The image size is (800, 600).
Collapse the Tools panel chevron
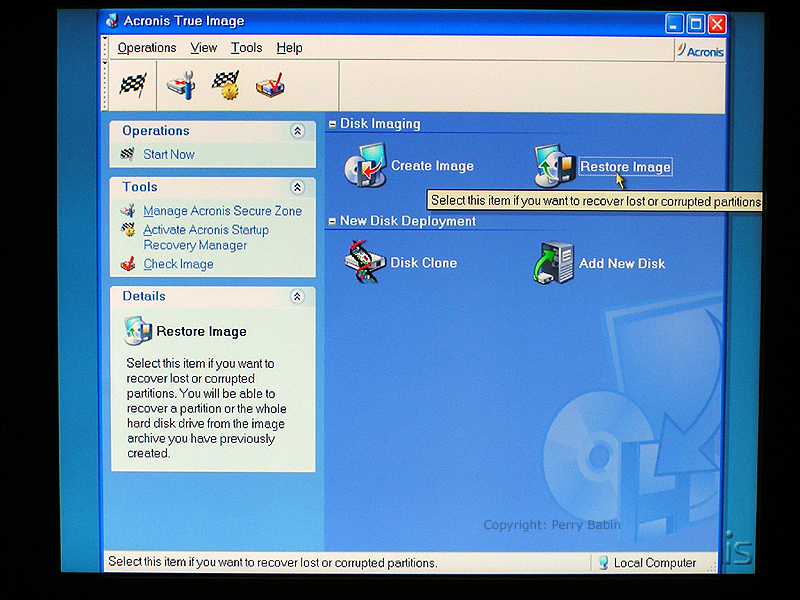pos(297,187)
